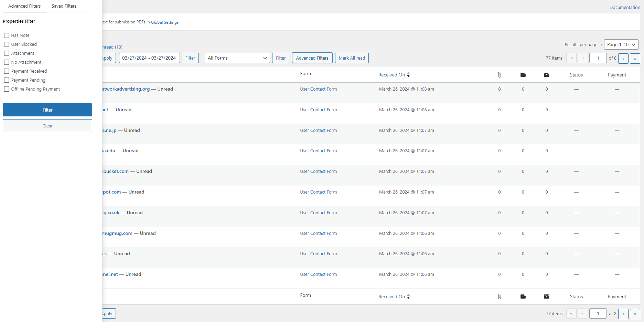644x322 pixels.
Task: Expand the Results per page dropdown
Action: point(621,44)
